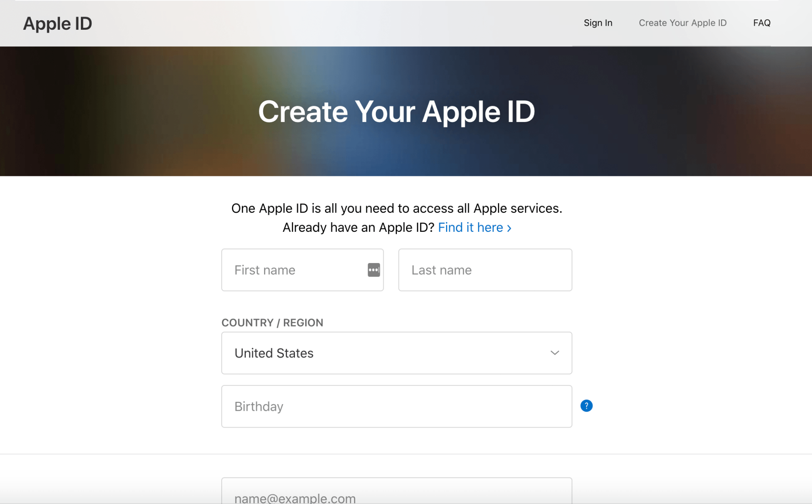
Task: Click the Sign In link in the header
Action: (598, 23)
